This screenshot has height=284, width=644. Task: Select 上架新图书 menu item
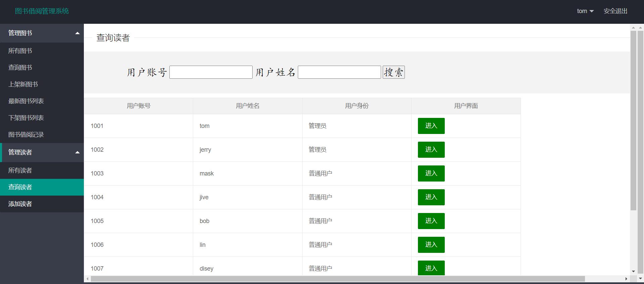[42, 84]
